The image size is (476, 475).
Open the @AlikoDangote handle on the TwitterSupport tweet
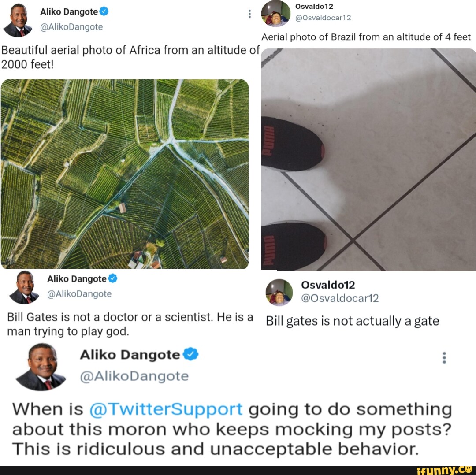coord(134,376)
